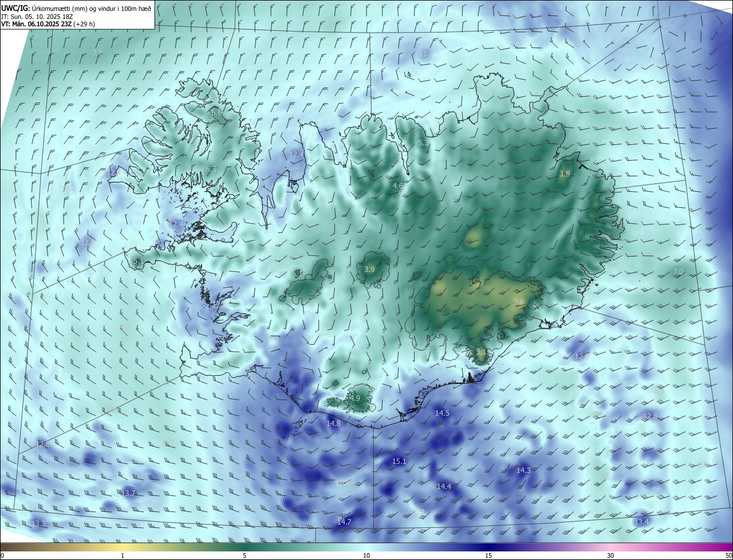Click the 13.3 value label
Screen dimensions: 733x560
39,524
